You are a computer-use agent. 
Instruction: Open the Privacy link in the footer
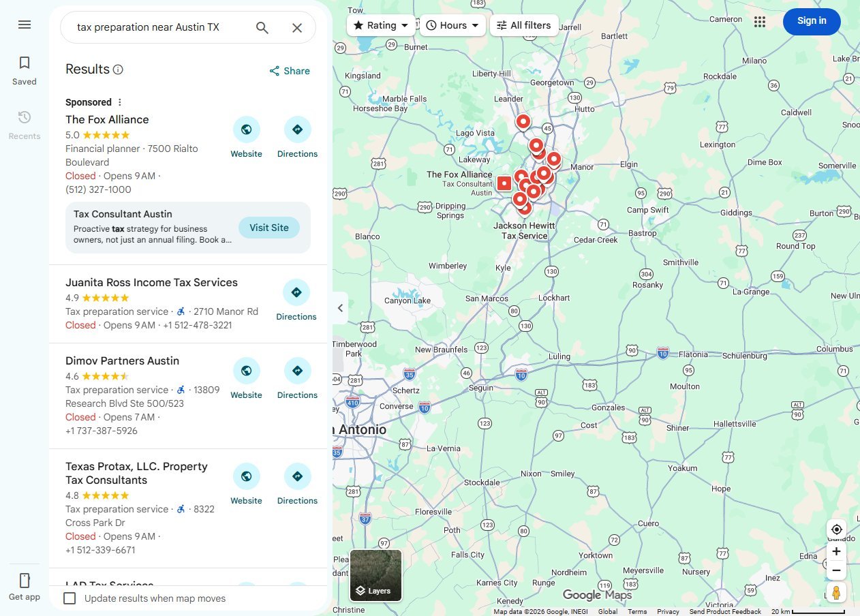(x=668, y=611)
